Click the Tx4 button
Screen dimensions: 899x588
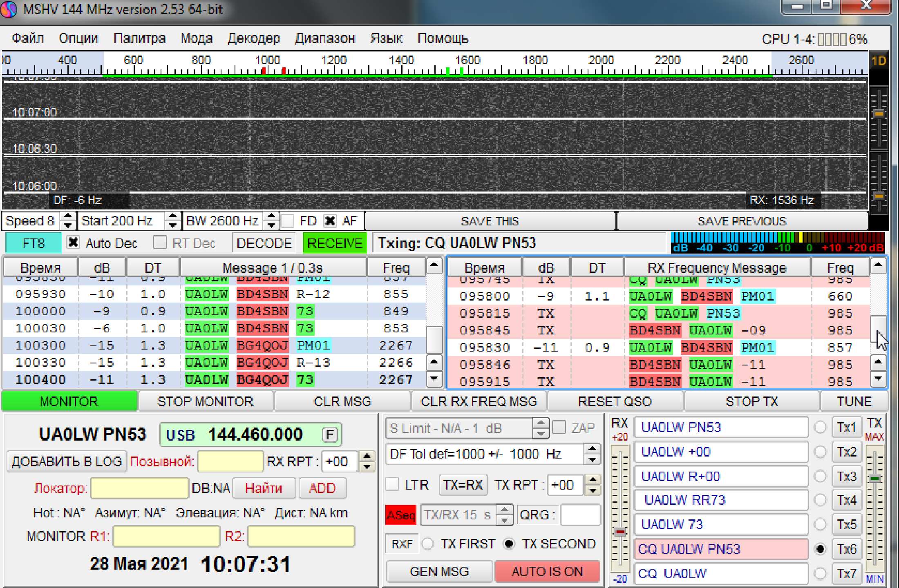(846, 500)
